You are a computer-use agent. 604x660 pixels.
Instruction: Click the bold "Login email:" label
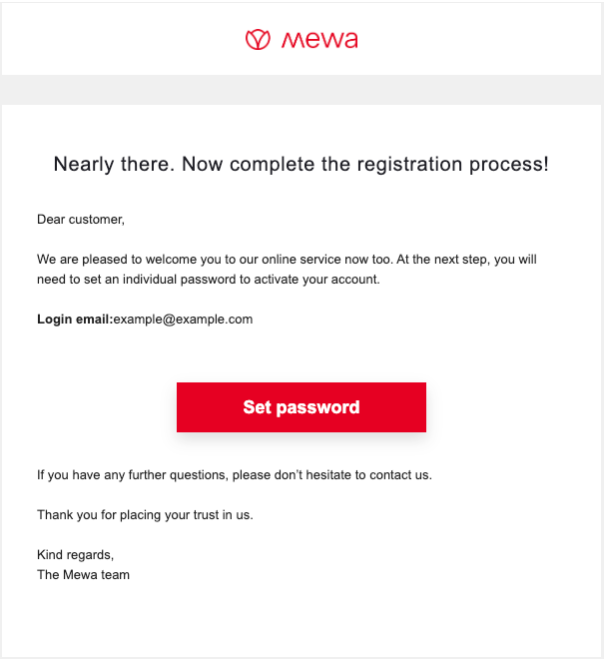coord(74,320)
